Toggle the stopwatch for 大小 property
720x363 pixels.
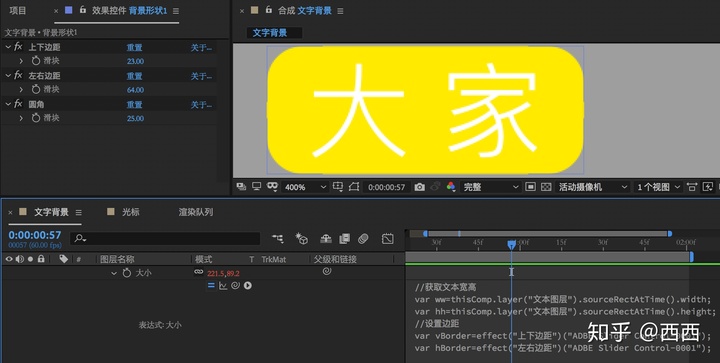[x=127, y=273]
